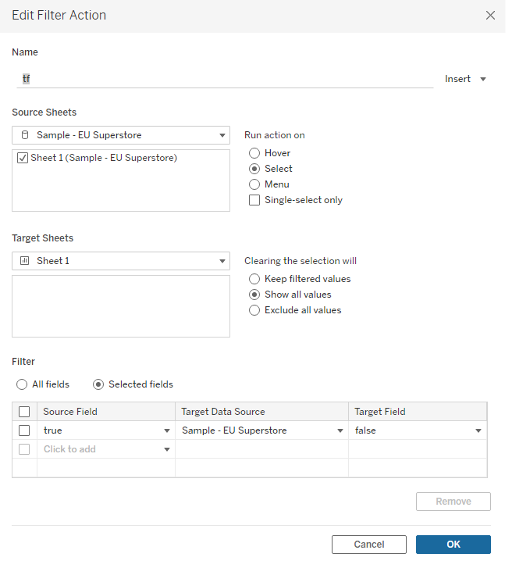Select the All fields filter option
506x568 pixels.
coord(22,384)
